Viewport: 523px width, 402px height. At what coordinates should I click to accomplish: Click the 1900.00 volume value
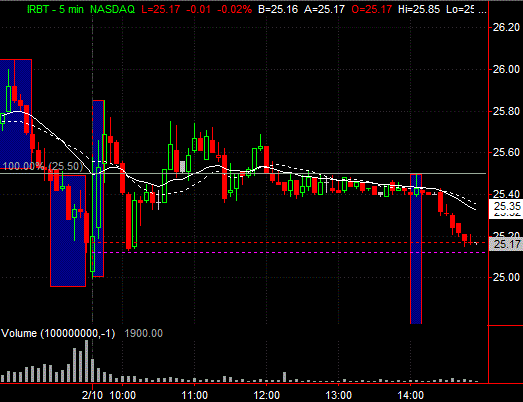pyautogui.click(x=143, y=333)
